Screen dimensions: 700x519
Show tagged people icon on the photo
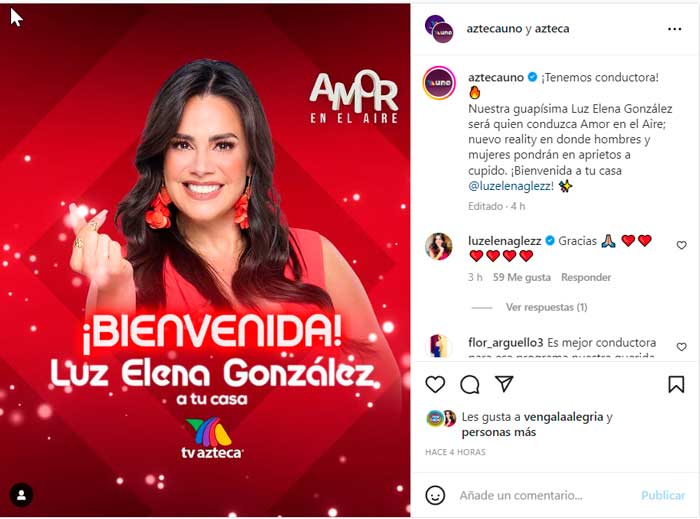pyautogui.click(x=21, y=494)
